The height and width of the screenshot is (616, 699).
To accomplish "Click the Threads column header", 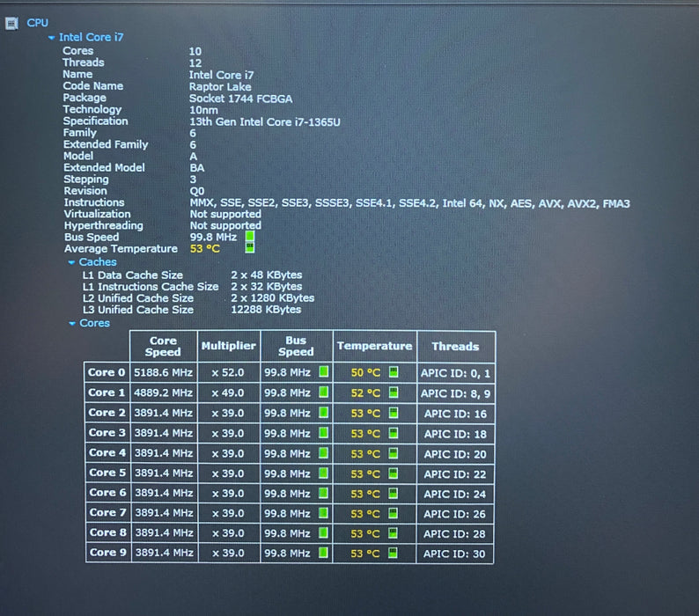I will coord(456,347).
